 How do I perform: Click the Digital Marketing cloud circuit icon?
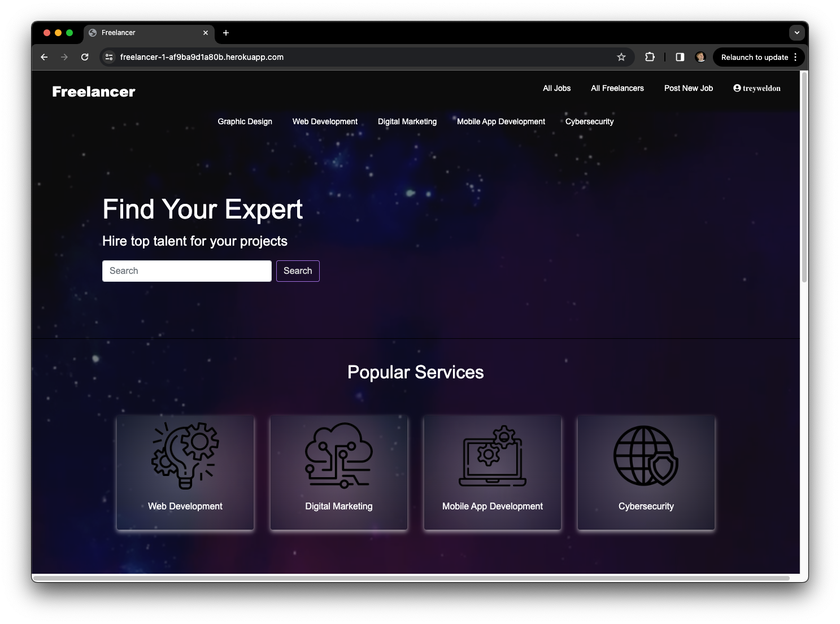(339, 455)
